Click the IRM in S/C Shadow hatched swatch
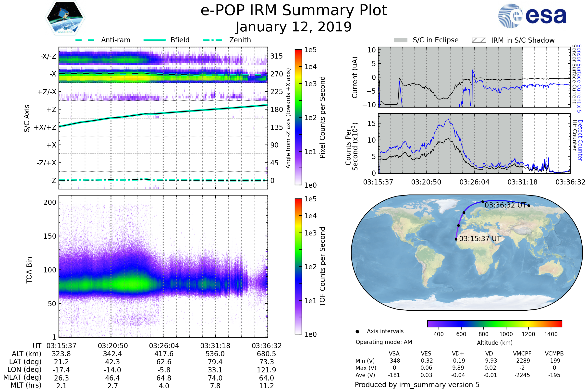Image resolution: width=588 pixels, height=392 pixels. pos(479,40)
